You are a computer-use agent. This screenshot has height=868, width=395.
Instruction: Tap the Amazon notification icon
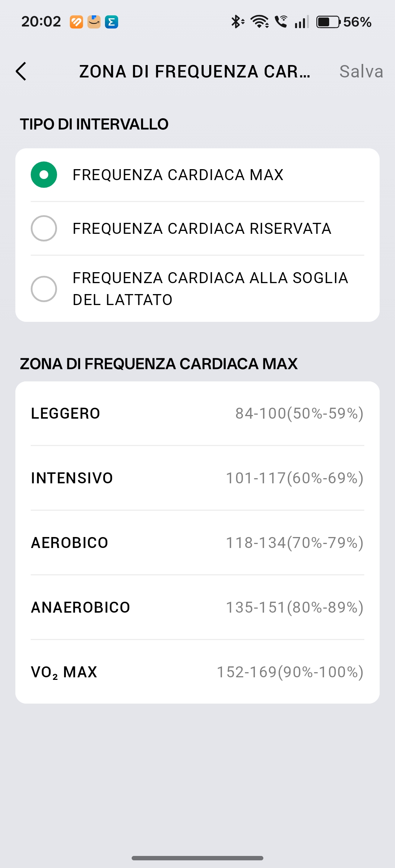(x=94, y=22)
